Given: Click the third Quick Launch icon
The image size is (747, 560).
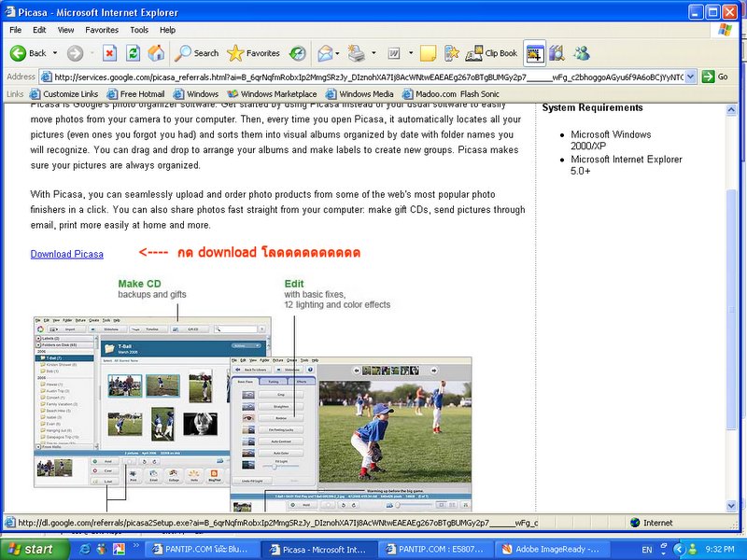Looking at the screenshot, I should pyautogui.click(x=119, y=550).
